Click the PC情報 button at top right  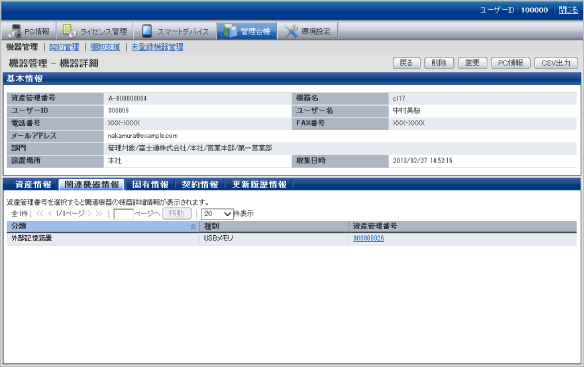pyautogui.click(x=511, y=63)
